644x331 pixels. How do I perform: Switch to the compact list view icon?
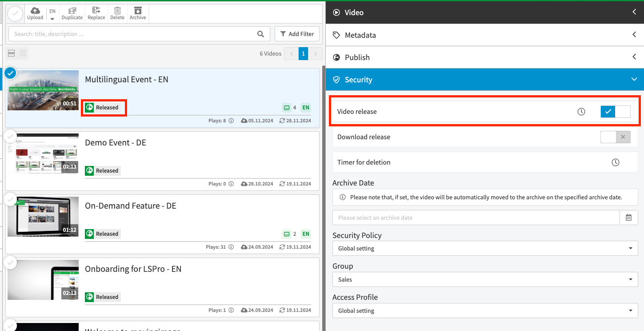pyautogui.click(x=23, y=53)
